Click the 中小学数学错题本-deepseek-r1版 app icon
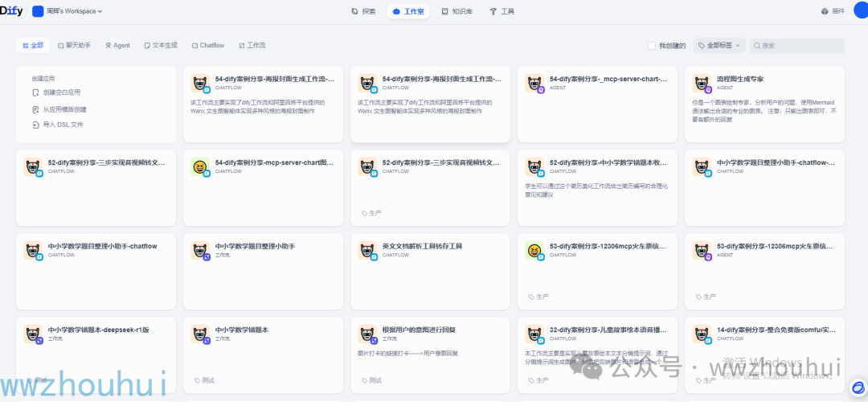The width and height of the screenshot is (868, 402). [x=33, y=334]
